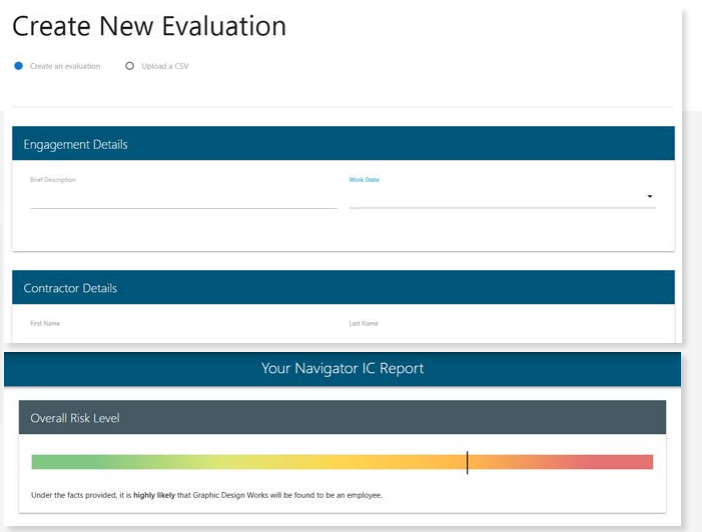
Task: Select the "Upload a CSV" radio button
Action: point(130,66)
